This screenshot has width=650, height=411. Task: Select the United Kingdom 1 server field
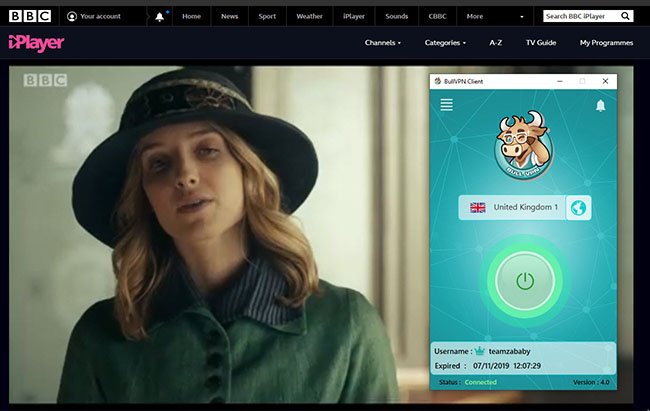pyautogui.click(x=512, y=207)
